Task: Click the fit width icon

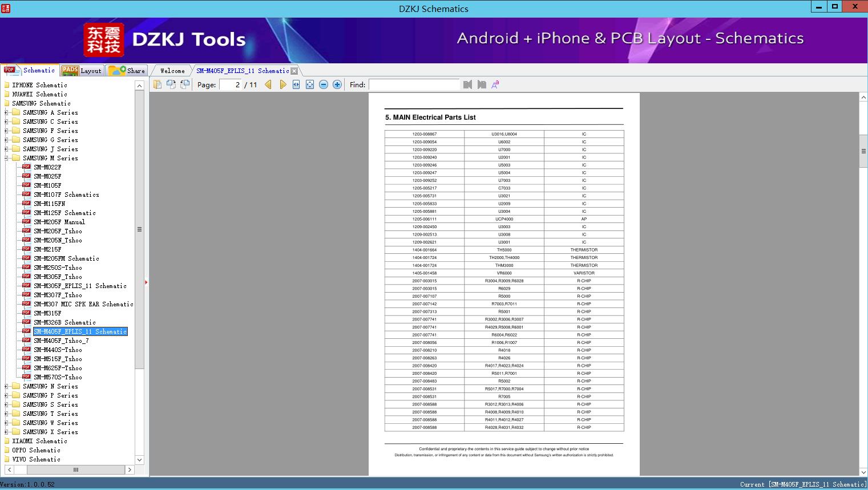Action: [296, 84]
